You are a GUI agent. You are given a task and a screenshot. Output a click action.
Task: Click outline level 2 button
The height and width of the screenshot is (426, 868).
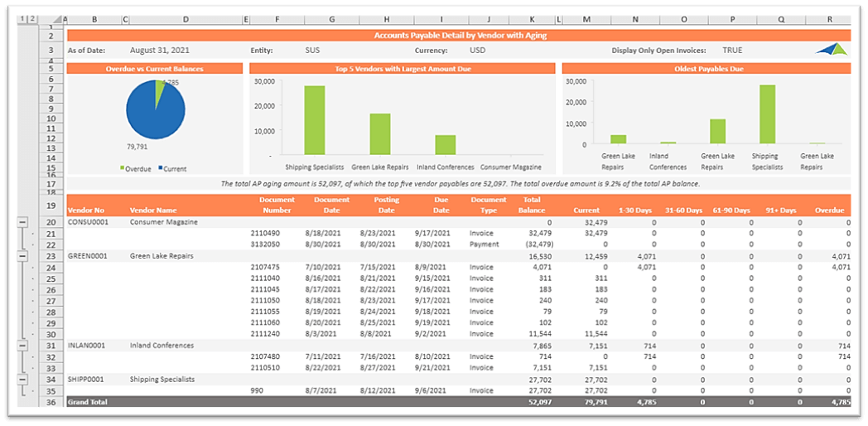click(32, 18)
